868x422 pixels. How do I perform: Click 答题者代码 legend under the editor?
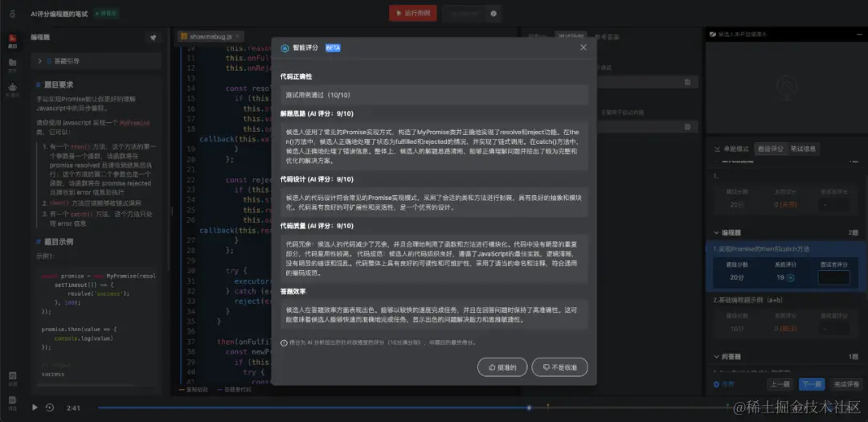tap(234, 389)
